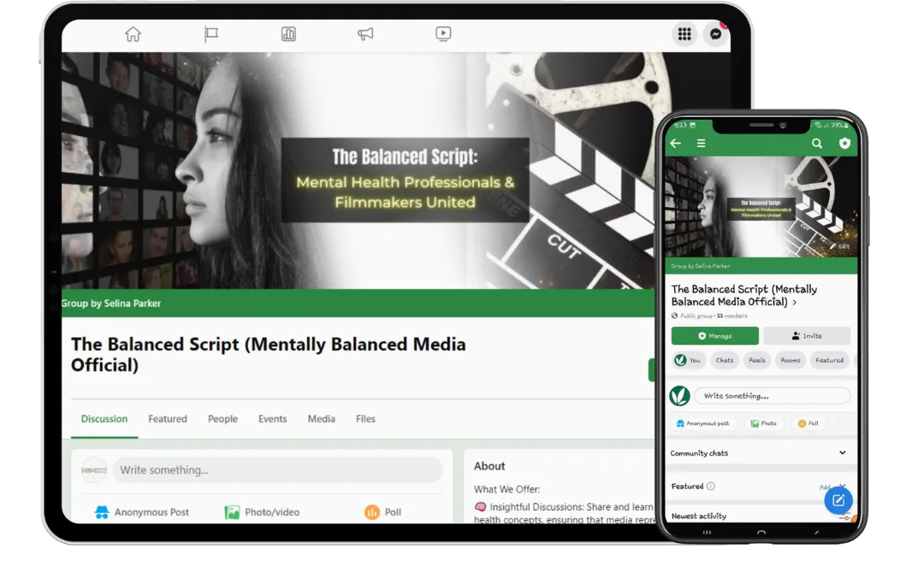Image resolution: width=924 pixels, height=567 pixels.
Task: Open the grid menu icon
Action: (x=684, y=34)
